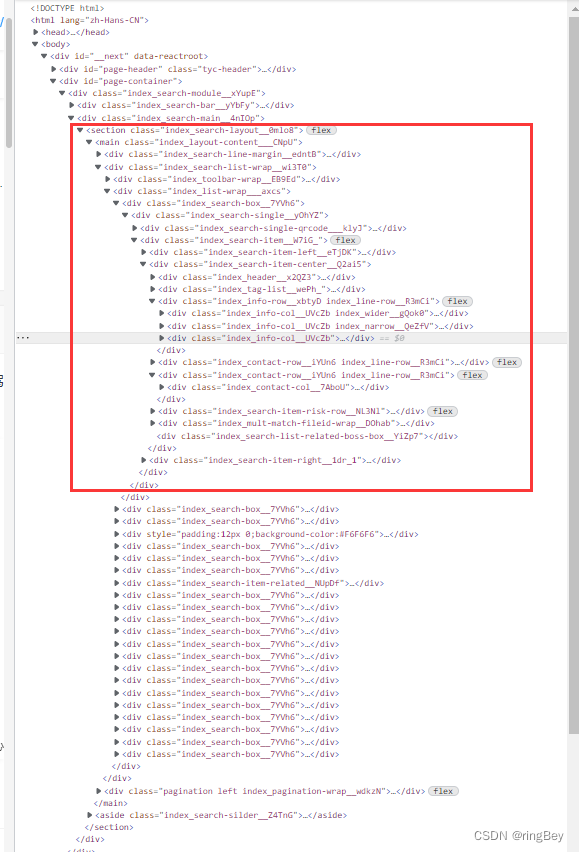Image resolution: width=579 pixels, height=852 pixels.
Task: Select index_info-col__UVcZb index_wider node
Action: pyautogui.click(x=318, y=314)
